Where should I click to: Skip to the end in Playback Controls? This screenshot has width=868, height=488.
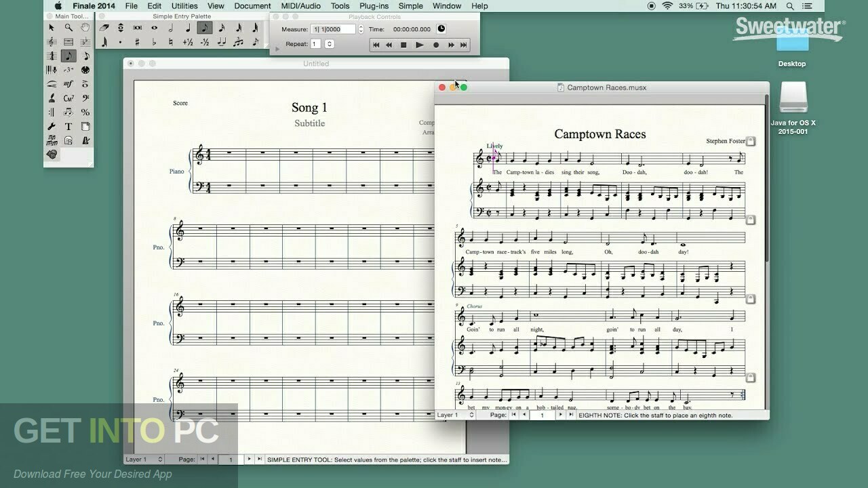pos(464,45)
